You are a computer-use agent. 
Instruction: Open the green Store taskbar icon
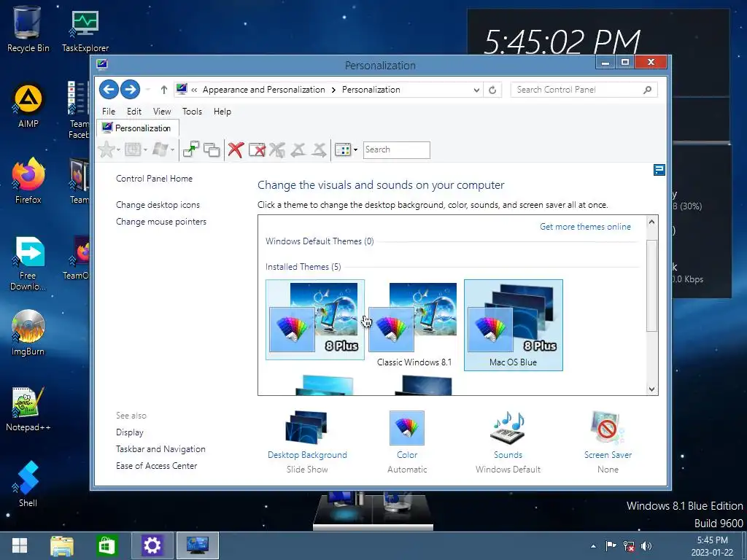click(x=107, y=545)
